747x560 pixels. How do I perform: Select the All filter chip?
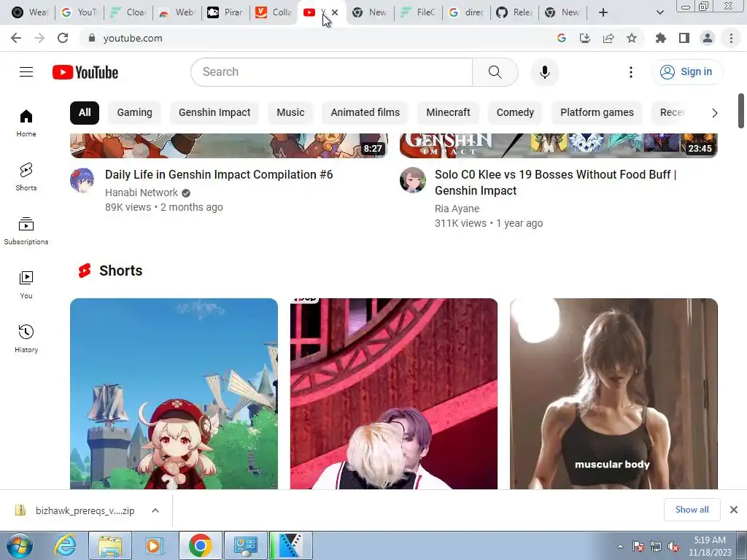pos(85,113)
